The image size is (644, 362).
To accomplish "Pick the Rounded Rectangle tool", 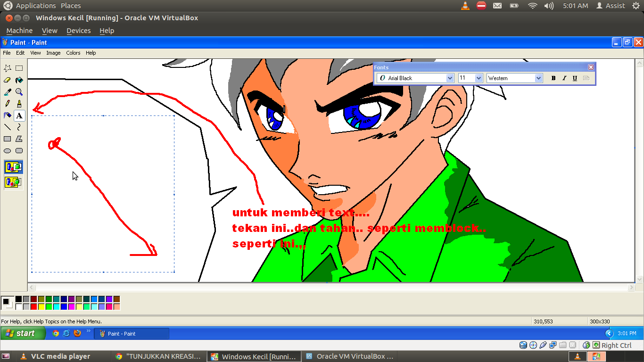I will tap(19, 151).
